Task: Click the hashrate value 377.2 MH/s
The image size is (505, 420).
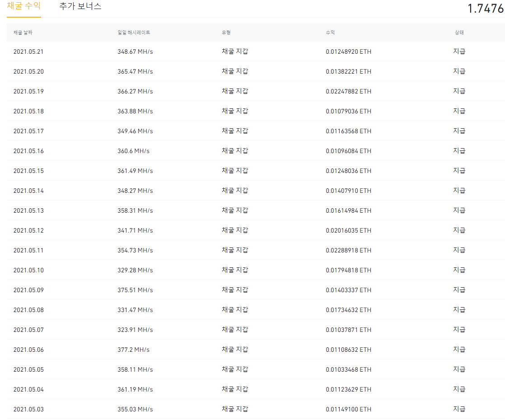Action: click(133, 350)
